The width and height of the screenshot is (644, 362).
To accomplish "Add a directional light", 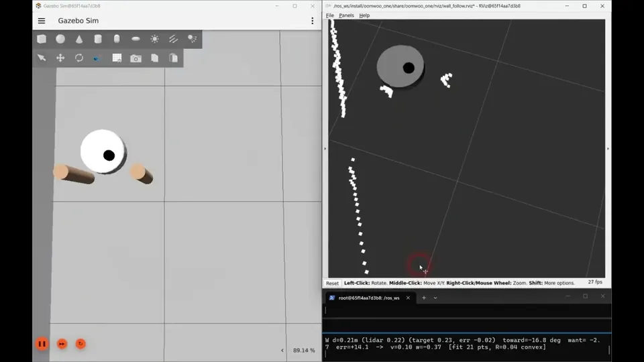I will point(173,39).
